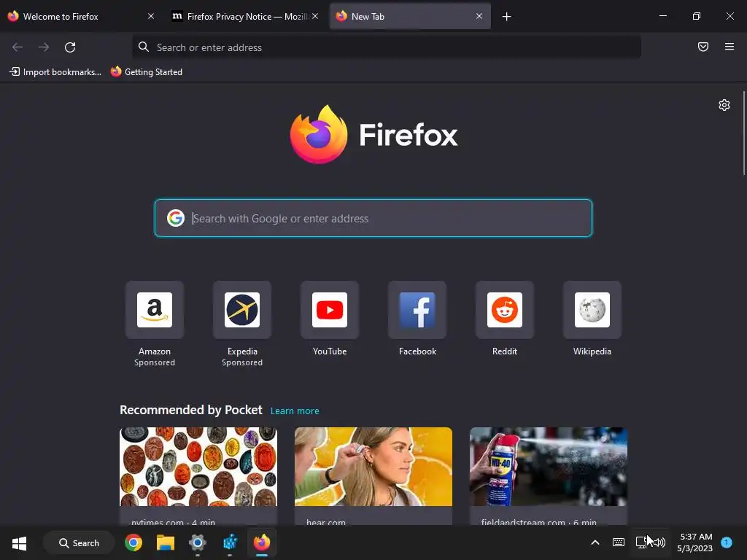The width and height of the screenshot is (747, 560).
Task: Open the hear.com Pocket story thumbnail
Action: pyautogui.click(x=373, y=467)
